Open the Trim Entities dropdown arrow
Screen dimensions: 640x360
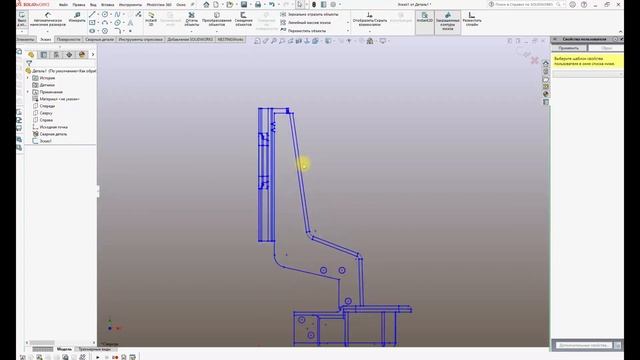pos(191,31)
